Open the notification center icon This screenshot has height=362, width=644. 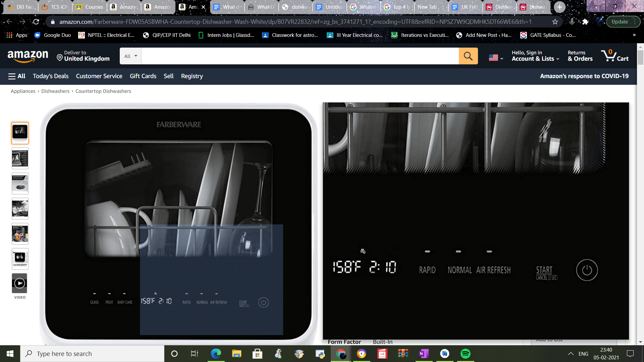630,354
